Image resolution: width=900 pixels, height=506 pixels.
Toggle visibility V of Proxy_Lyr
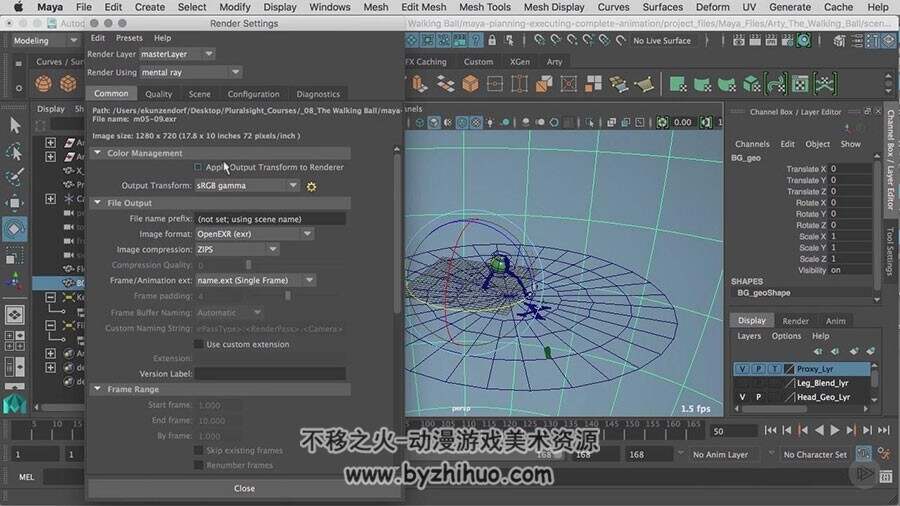(743, 369)
